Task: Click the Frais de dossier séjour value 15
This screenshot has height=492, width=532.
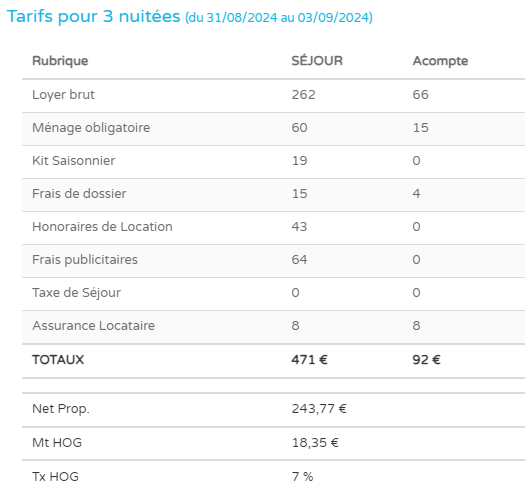Action: point(299,193)
